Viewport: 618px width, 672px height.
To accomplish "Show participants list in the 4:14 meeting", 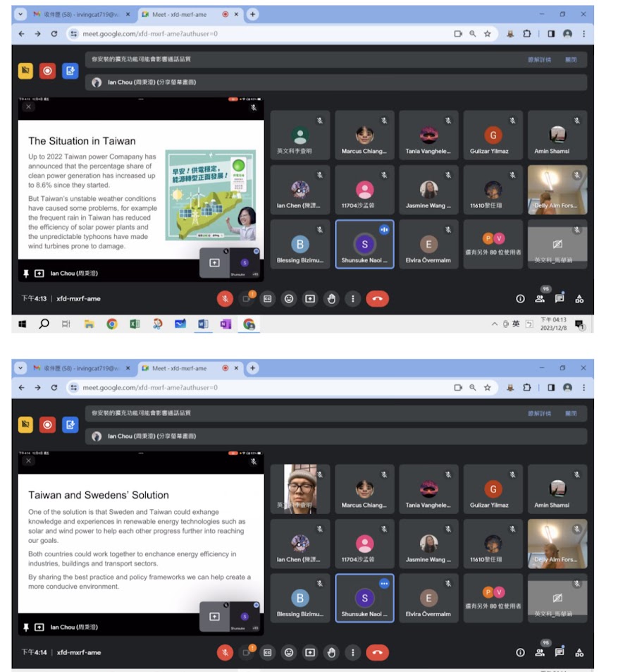I will tap(540, 652).
